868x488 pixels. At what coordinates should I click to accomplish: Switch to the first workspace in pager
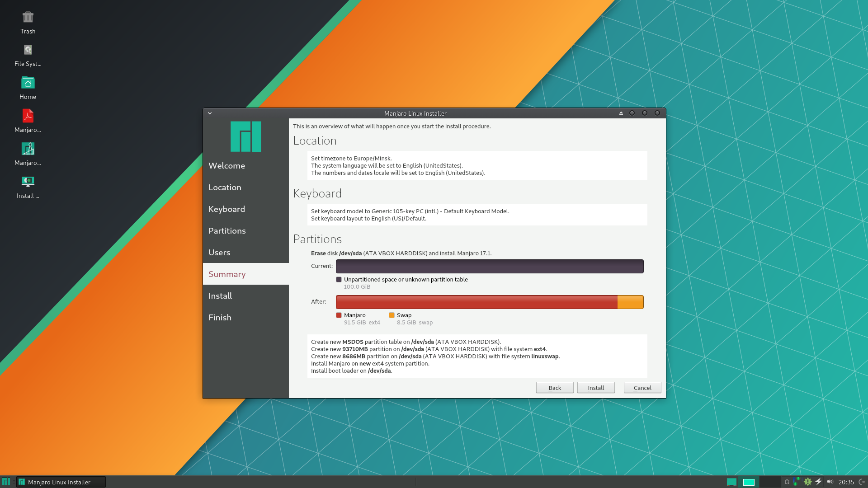(749, 482)
